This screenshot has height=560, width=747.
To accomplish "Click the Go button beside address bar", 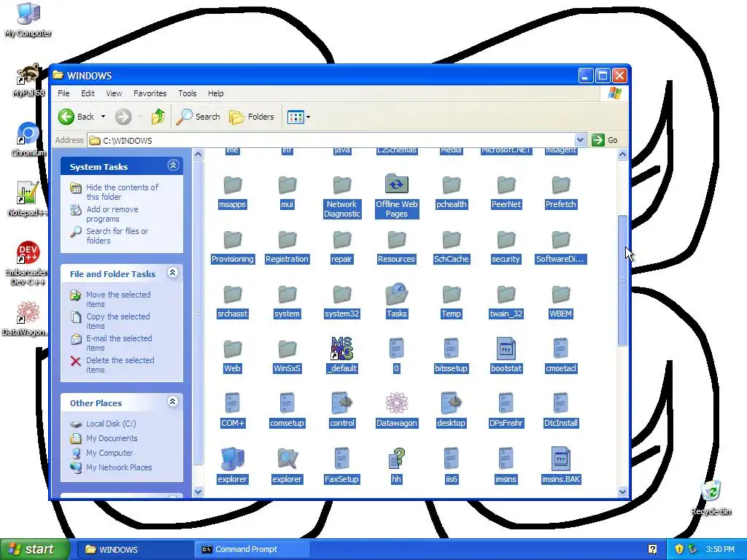I will pos(605,140).
